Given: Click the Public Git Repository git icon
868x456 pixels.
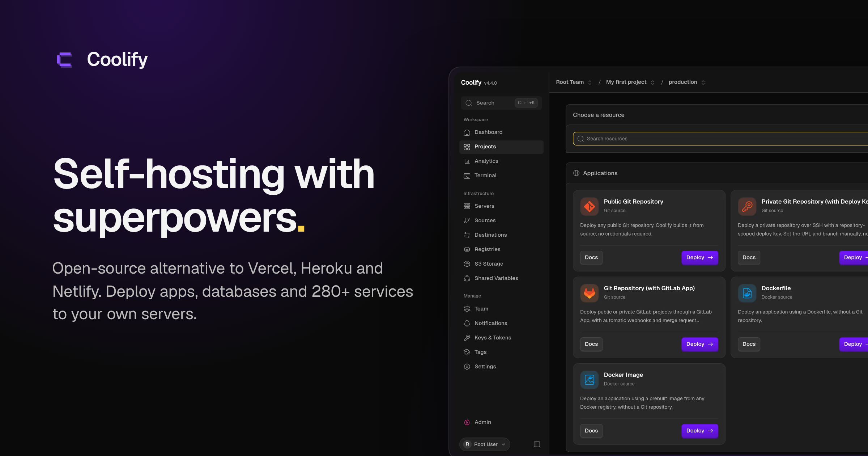Looking at the screenshot, I should (590, 206).
